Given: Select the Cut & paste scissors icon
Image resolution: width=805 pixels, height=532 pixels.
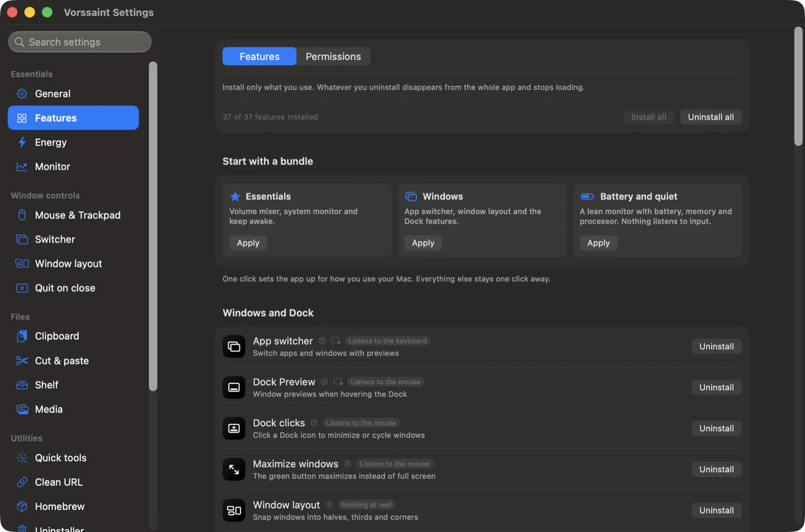Looking at the screenshot, I should 22,361.
